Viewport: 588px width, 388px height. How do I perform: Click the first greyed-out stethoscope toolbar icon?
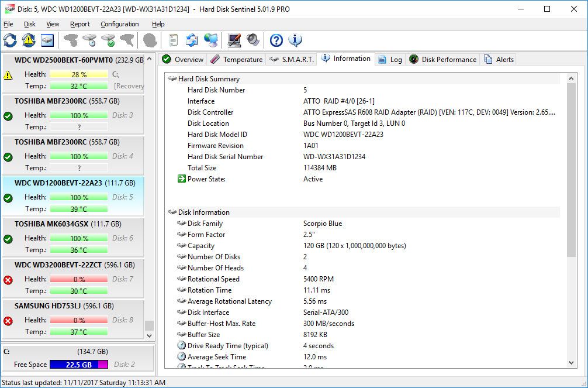[71, 40]
